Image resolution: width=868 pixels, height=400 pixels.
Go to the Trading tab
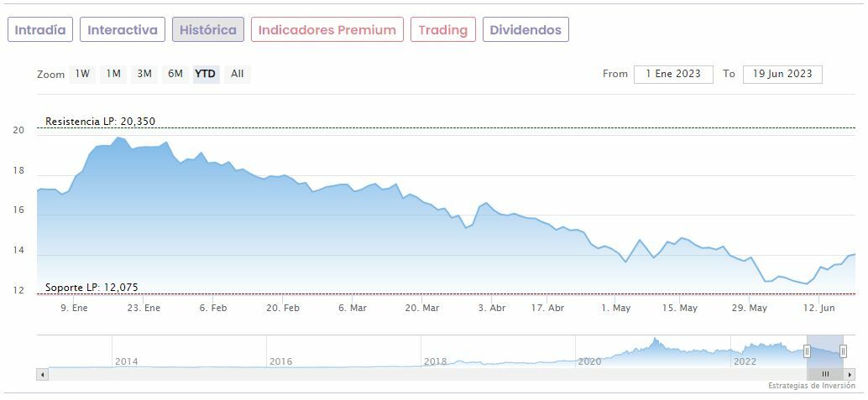[x=442, y=29]
